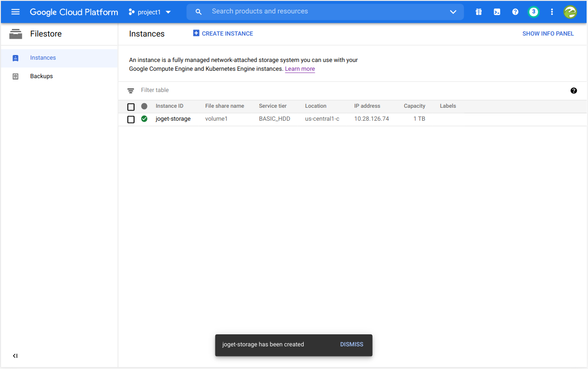The image size is (588, 369).
Task: Open the main navigation hamburger menu
Action: point(15,12)
